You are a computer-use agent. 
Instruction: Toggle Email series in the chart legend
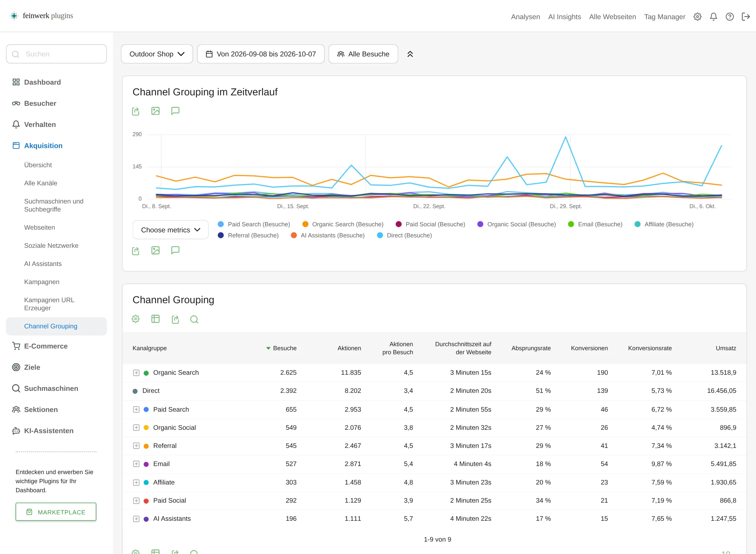tap(595, 224)
